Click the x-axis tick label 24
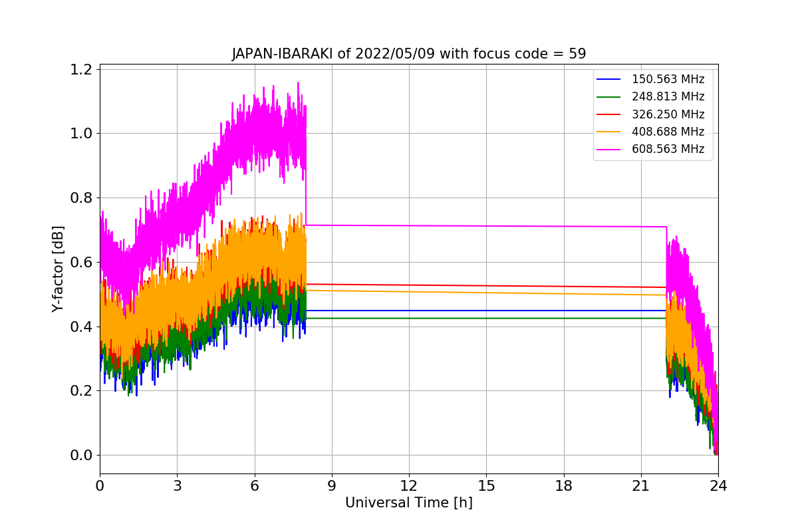Screen dimensions: 798x532 [718, 486]
